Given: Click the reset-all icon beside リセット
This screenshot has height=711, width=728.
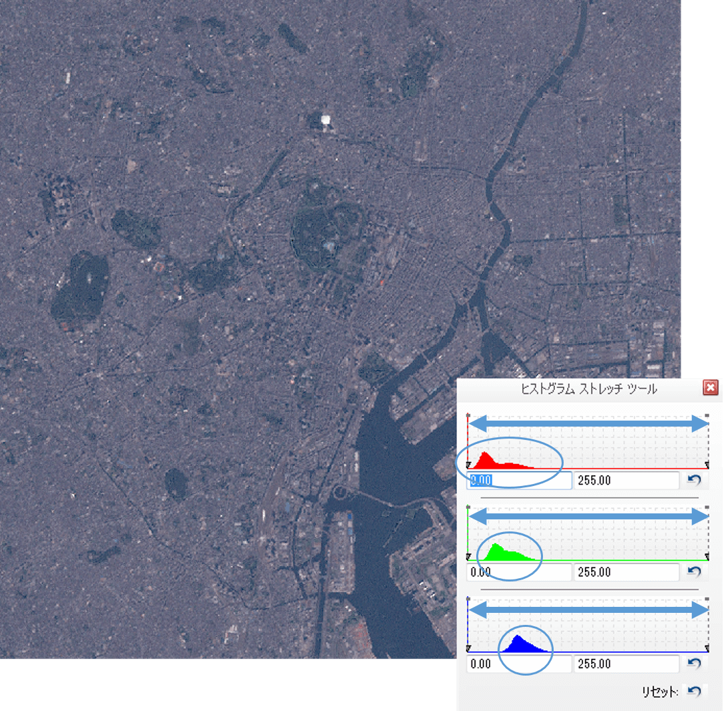Looking at the screenshot, I should [694, 692].
